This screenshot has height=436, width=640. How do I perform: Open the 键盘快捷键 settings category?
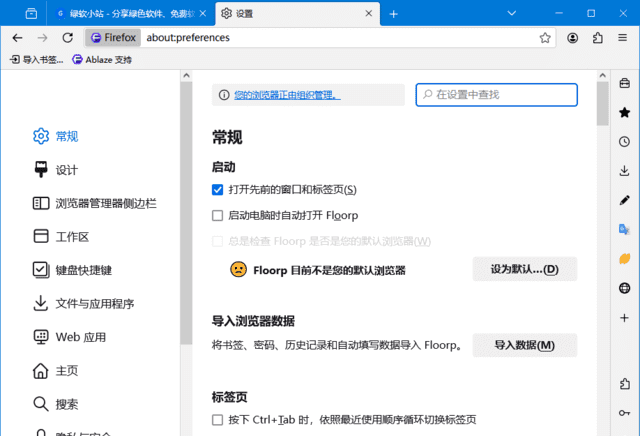[72, 270]
